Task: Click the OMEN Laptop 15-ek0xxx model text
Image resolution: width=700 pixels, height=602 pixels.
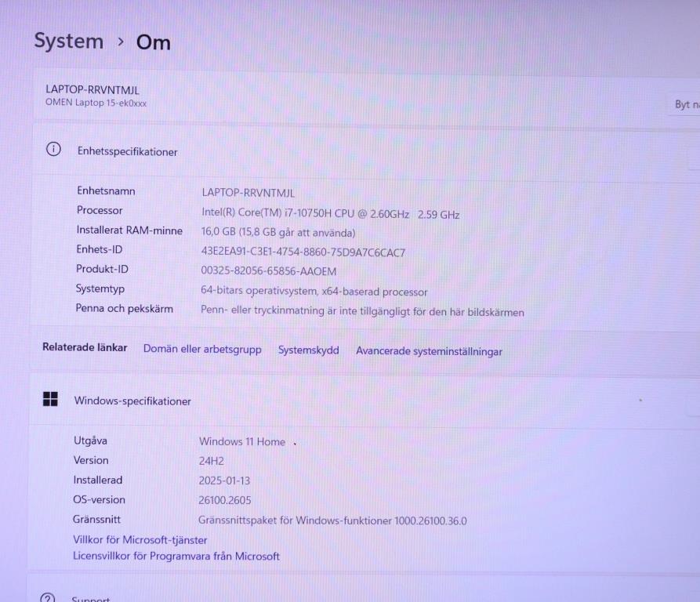Action: point(96,103)
